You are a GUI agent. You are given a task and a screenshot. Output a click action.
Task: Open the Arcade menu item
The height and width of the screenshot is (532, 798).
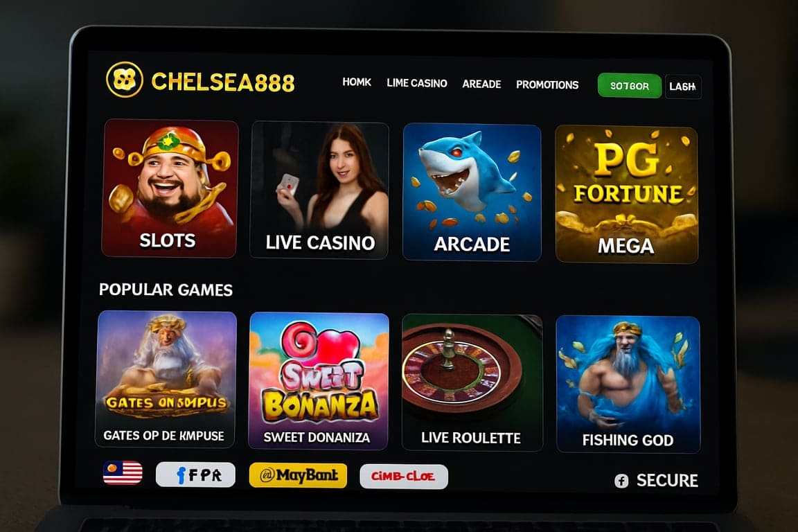[481, 84]
